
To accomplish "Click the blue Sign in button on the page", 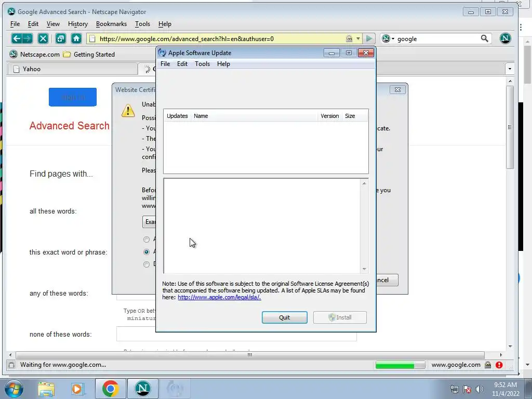I will pos(73,97).
